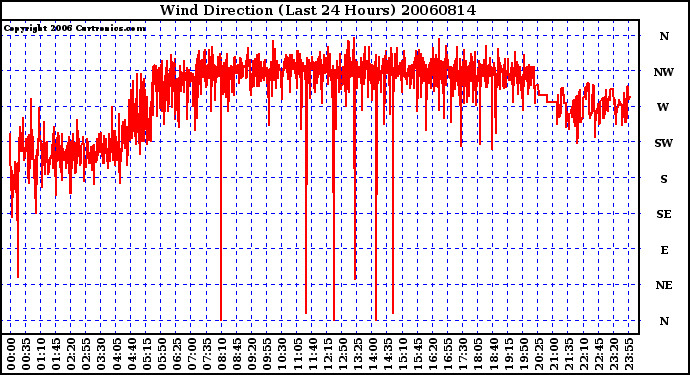
Task: Click the '23:55' time axis label
Action: (x=628, y=354)
